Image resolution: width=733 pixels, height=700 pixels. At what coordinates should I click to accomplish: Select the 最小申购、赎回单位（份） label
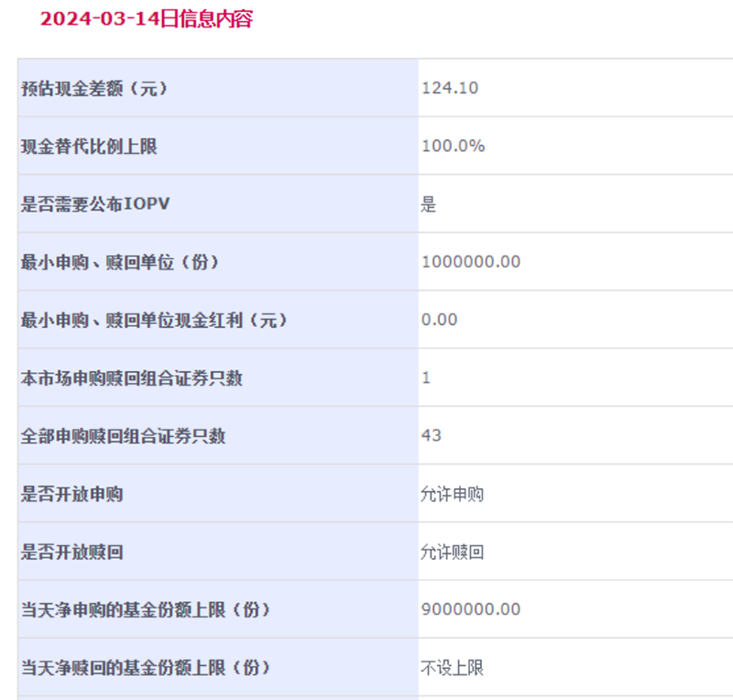pyautogui.click(x=120, y=262)
